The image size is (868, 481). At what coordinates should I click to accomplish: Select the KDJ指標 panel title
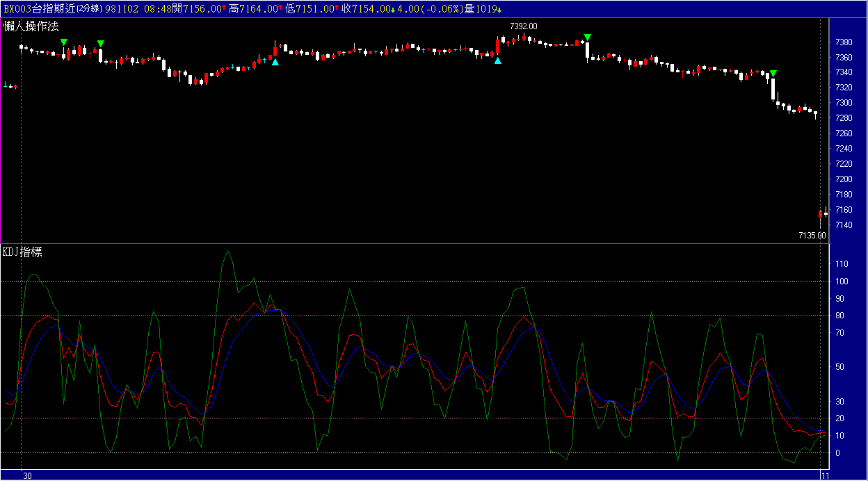(x=23, y=252)
